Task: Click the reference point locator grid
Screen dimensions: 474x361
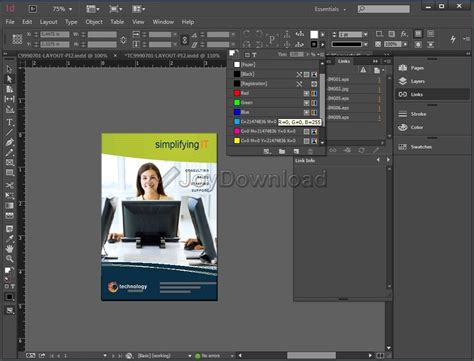Action: pyautogui.click(x=17, y=39)
